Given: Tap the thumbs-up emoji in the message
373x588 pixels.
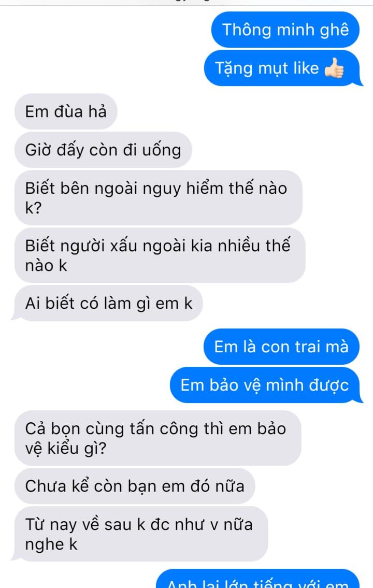Looking at the screenshot, I should (334, 68).
